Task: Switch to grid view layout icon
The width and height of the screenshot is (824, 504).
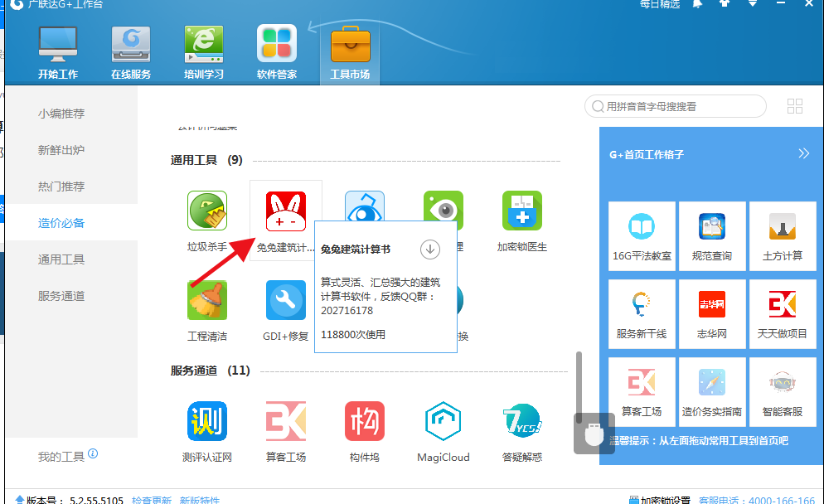Action: 794,106
